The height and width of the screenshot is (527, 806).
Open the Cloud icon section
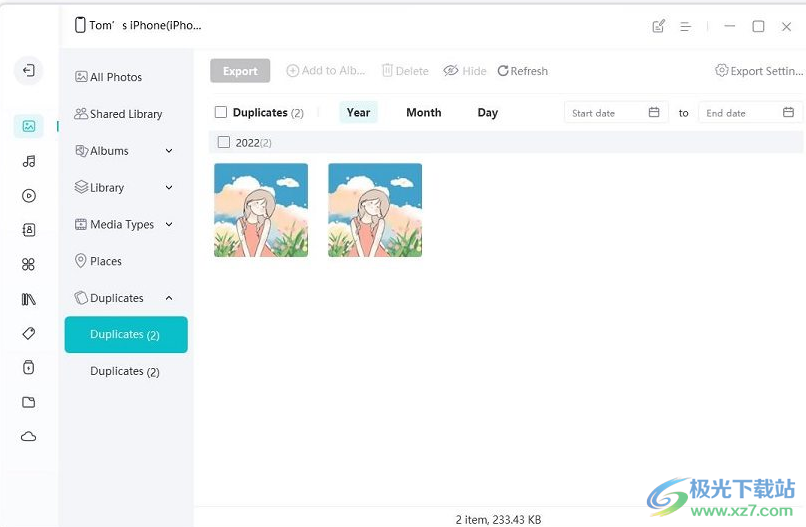click(x=29, y=436)
